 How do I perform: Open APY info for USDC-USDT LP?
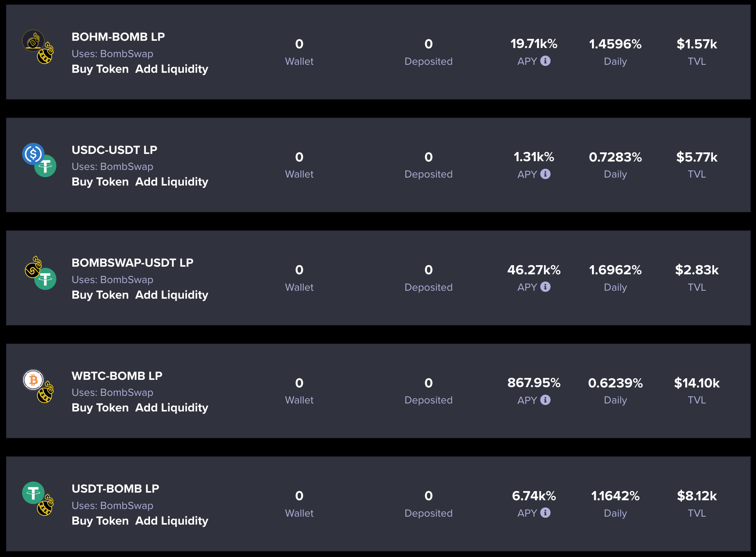(546, 174)
